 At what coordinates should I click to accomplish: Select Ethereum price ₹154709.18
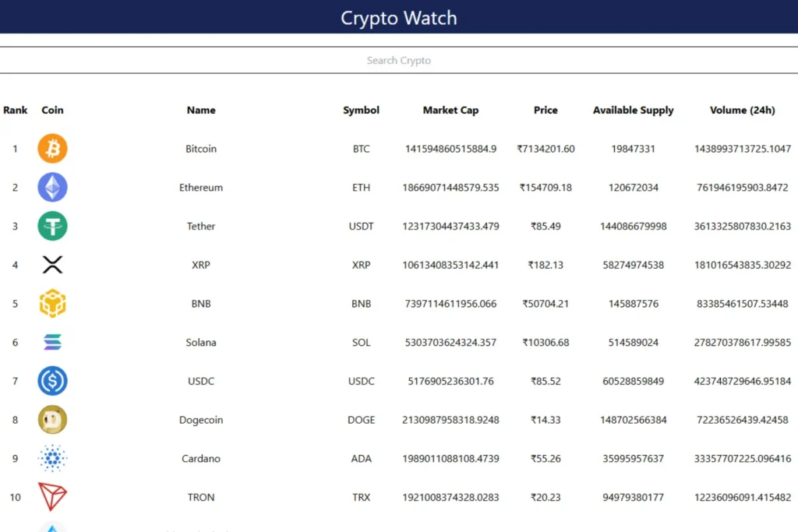tap(546, 187)
